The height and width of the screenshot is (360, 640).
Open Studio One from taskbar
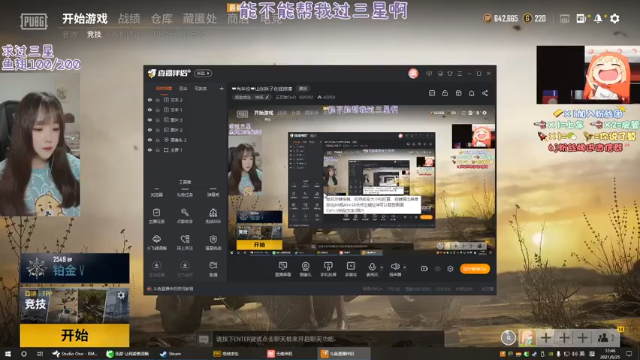click(75, 354)
